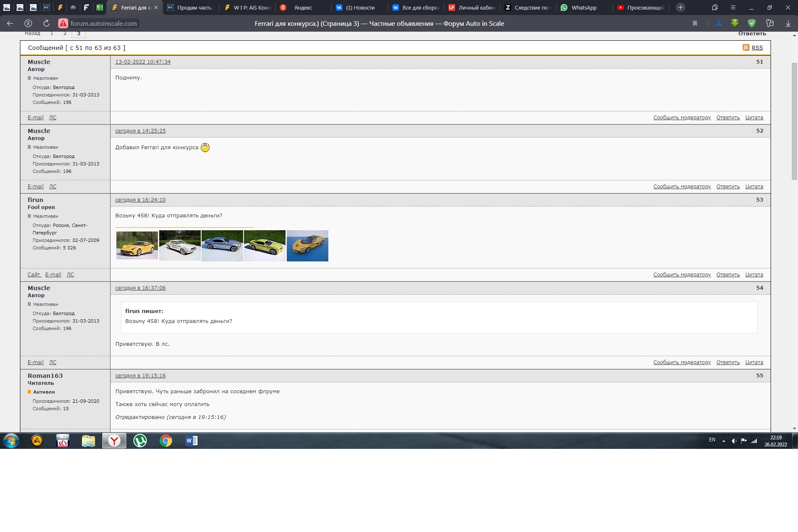Click the browser reload page icon
Viewport: 798px width, 532px height.
[47, 23]
